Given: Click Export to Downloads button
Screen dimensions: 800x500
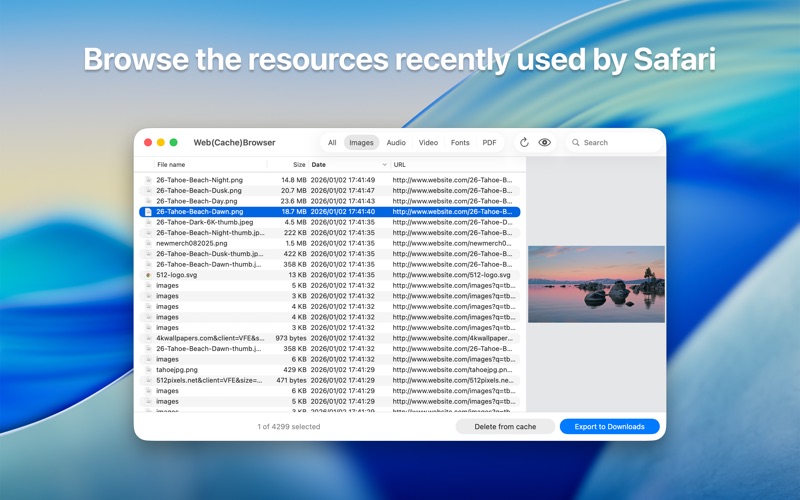Looking at the screenshot, I should 609,427.
